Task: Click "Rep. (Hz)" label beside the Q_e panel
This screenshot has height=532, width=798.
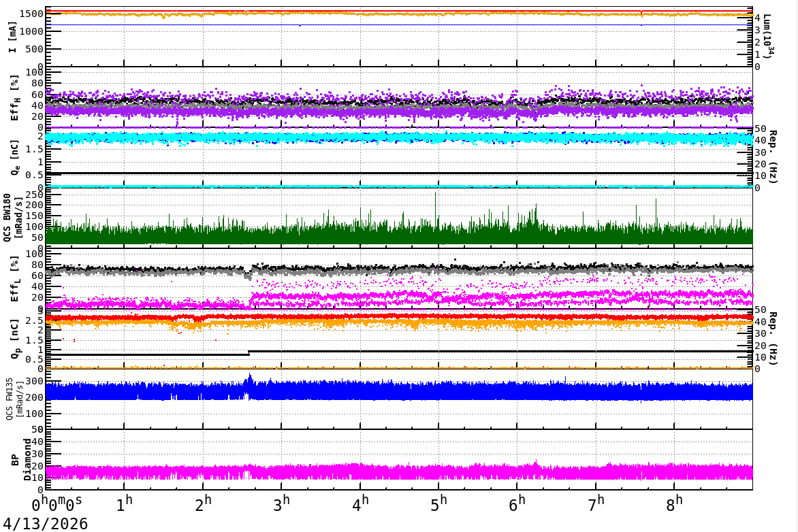Action: point(773,157)
